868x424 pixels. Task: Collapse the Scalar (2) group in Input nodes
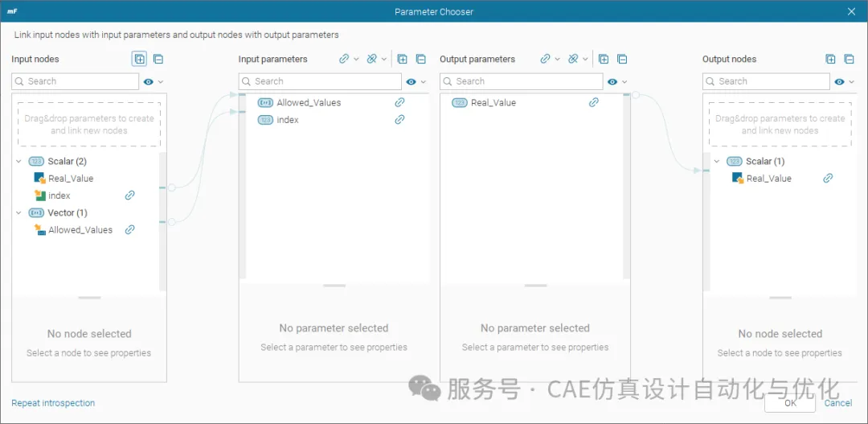click(18, 161)
